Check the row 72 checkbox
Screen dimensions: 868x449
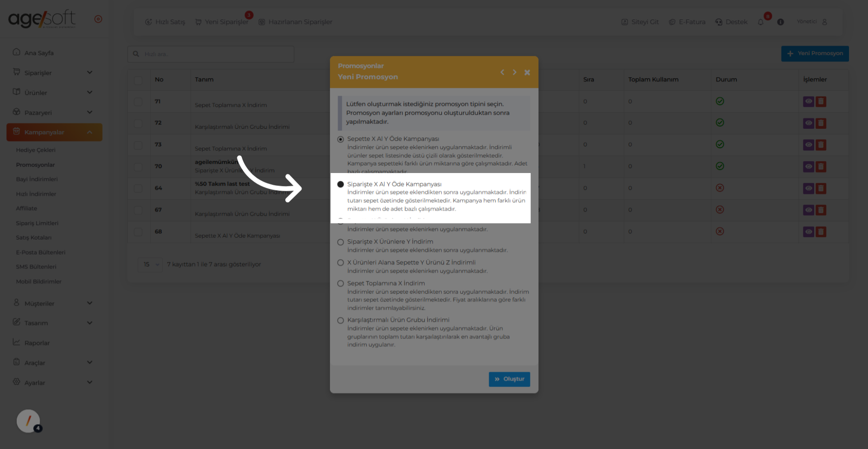click(138, 123)
